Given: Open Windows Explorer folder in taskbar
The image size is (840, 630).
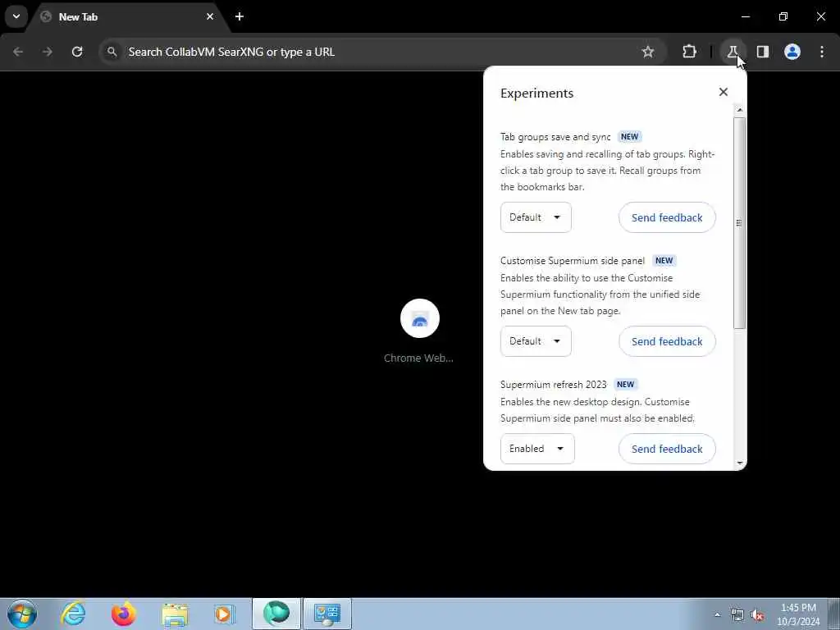Looking at the screenshot, I should (175, 614).
